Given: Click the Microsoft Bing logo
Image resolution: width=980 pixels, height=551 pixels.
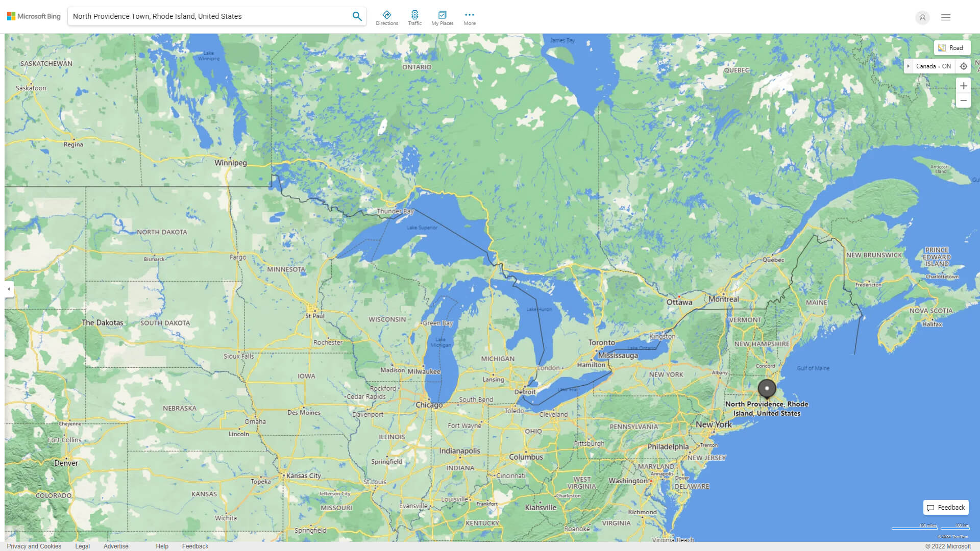Looking at the screenshot, I should (x=34, y=16).
